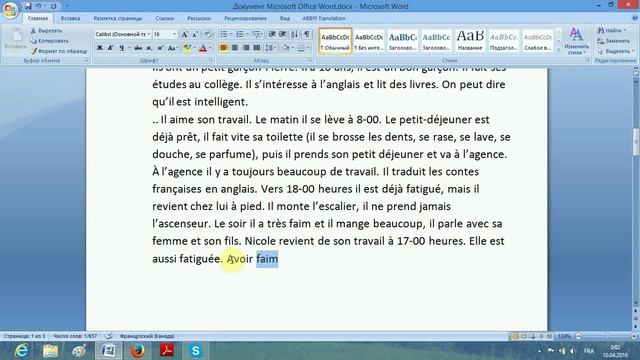This screenshot has height=360, width=640.
Task: Toggle bold Ж formatting
Action: point(100,48)
